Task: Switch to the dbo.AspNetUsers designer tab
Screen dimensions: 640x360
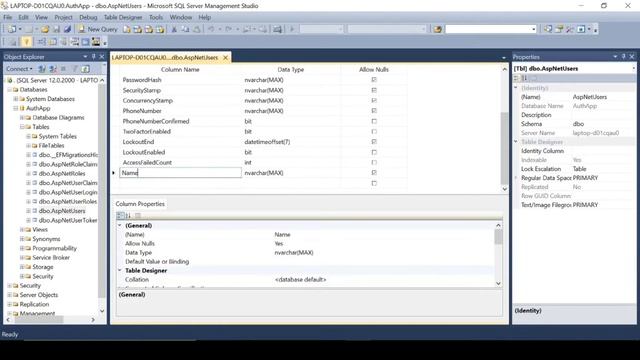Action: pos(165,58)
